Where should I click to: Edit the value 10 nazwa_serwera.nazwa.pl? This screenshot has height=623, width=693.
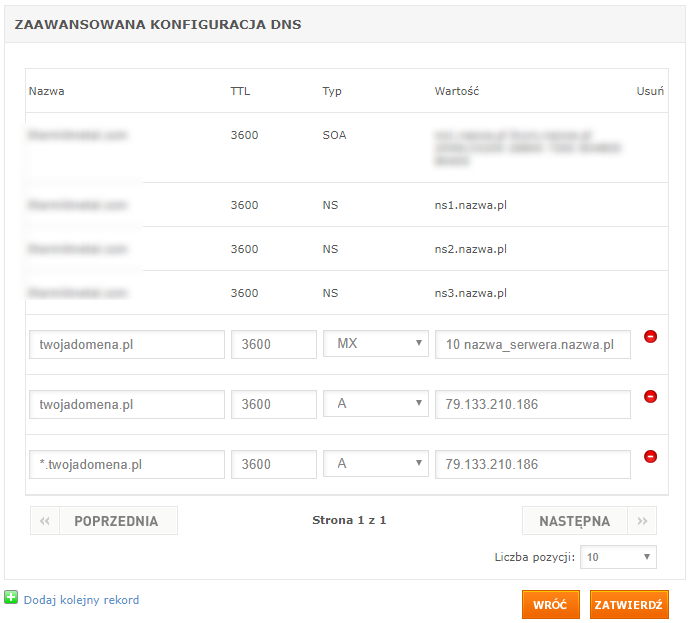(x=533, y=345)
